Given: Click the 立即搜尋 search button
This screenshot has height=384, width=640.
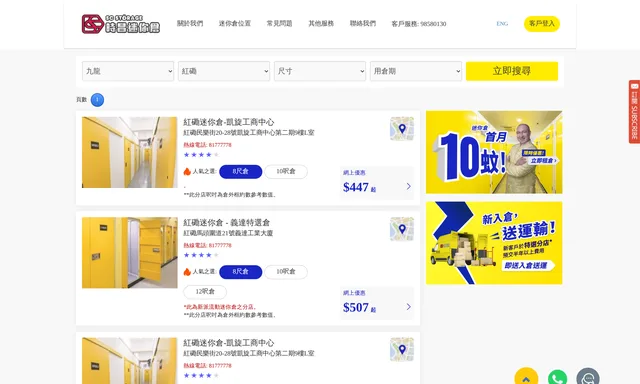Looking at the screenshot, I should (512, 71).
